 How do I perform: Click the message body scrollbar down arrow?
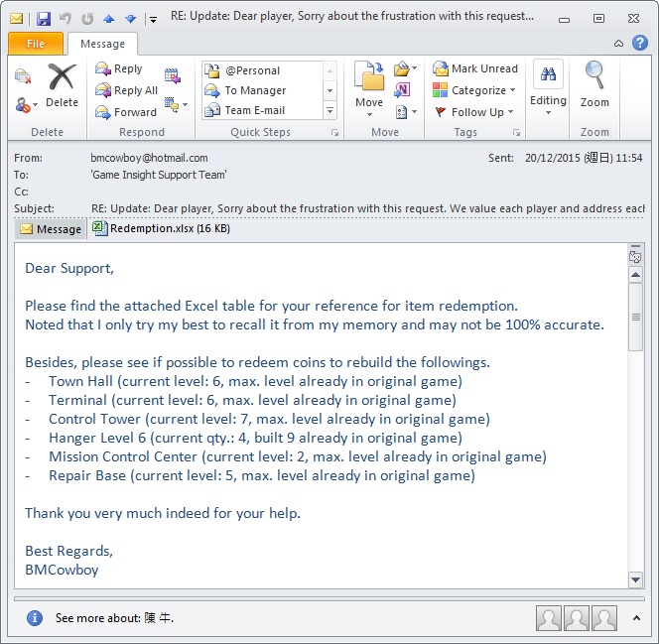(635, 580)
